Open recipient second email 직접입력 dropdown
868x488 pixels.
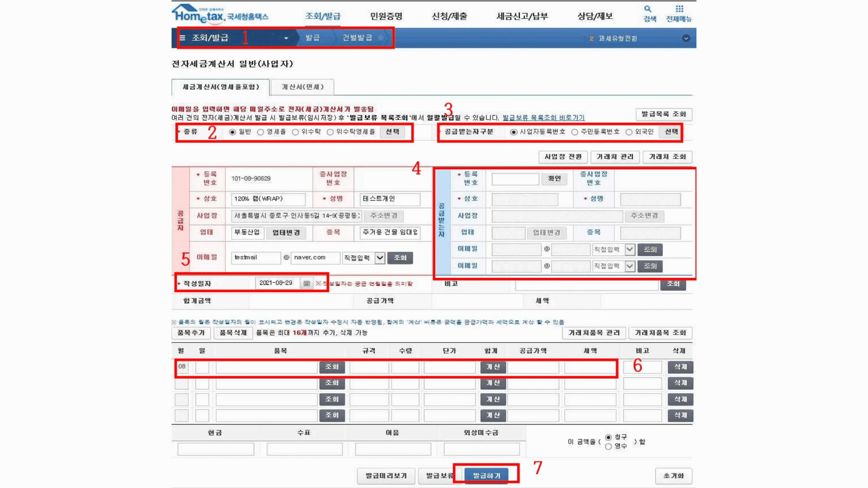coord(614,266)
